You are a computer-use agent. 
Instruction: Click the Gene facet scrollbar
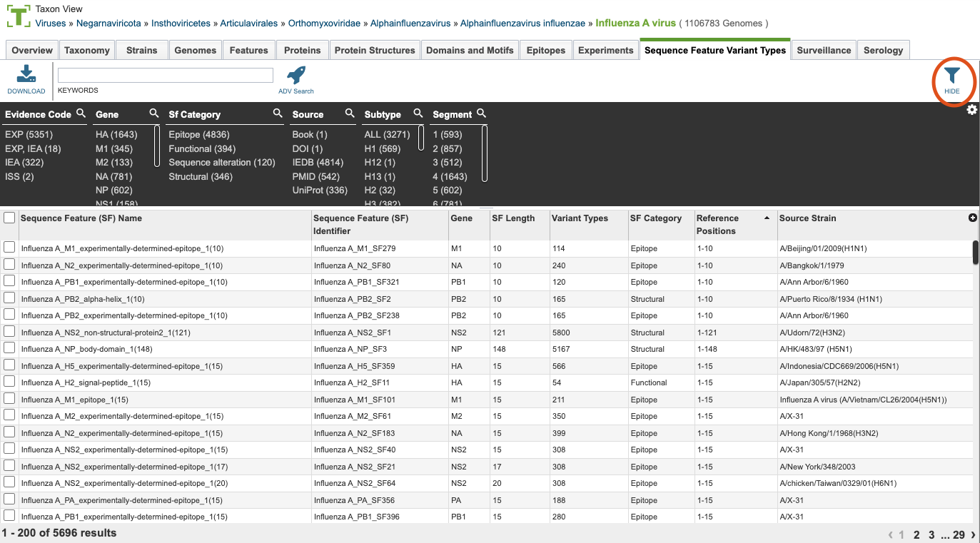tap(157, 146)
